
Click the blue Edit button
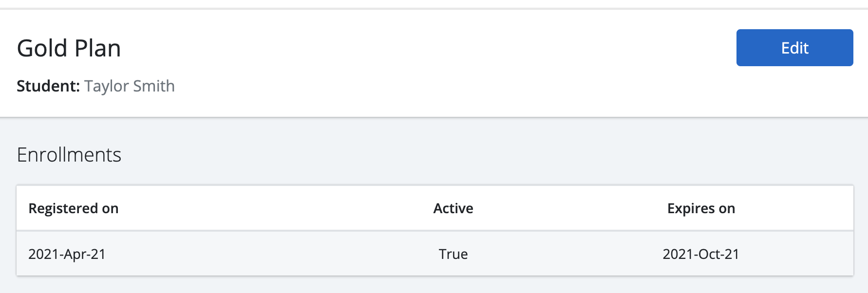(794, 48)
